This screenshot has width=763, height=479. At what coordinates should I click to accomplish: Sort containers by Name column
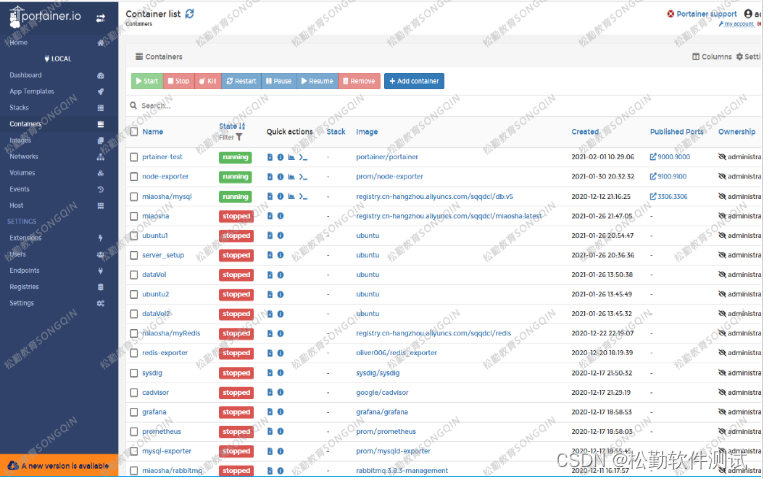click(x=153, y=131)
